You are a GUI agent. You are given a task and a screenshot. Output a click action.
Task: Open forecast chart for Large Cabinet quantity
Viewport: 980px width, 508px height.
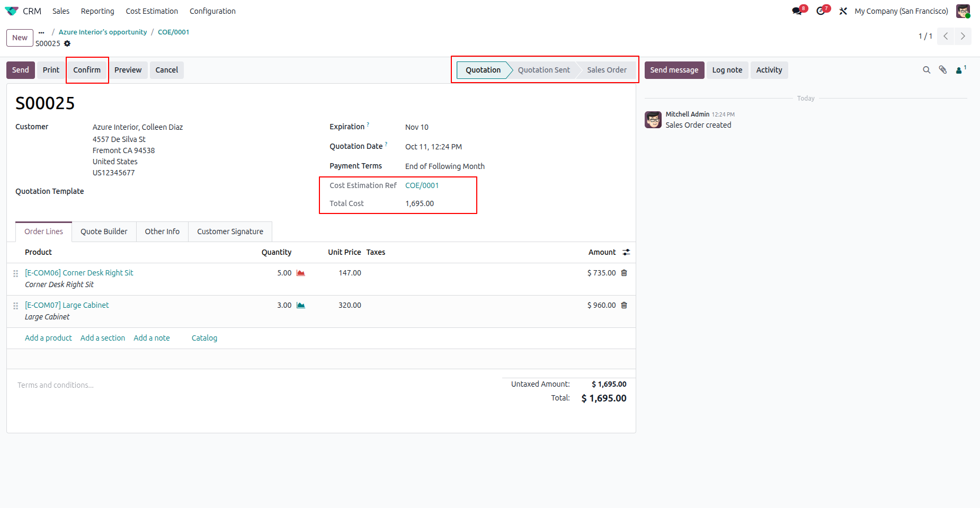point(300,306)
